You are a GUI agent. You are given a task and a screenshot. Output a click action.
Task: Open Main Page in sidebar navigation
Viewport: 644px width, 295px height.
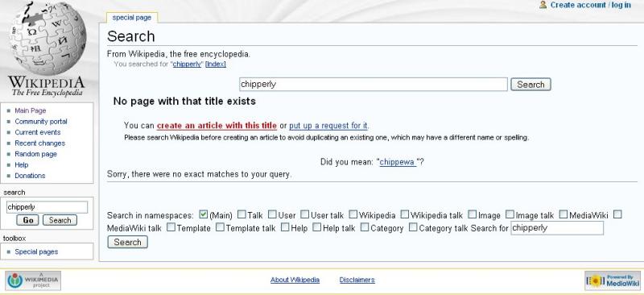[31, 110]
